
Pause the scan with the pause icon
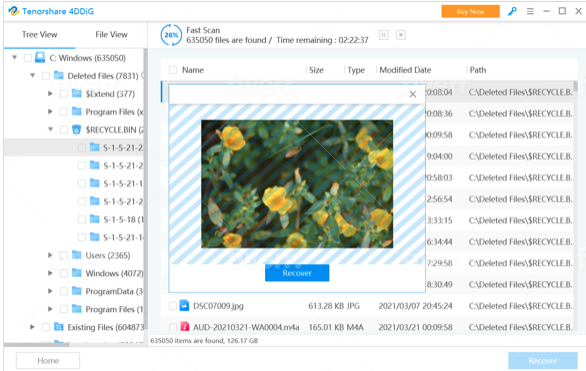coord(383,35)
